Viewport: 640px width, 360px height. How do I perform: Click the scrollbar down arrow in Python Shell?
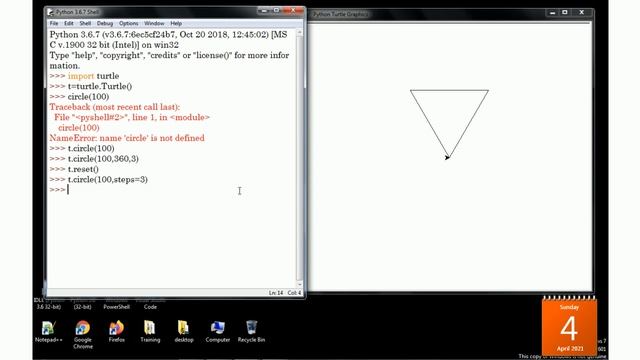pos(300,284)
